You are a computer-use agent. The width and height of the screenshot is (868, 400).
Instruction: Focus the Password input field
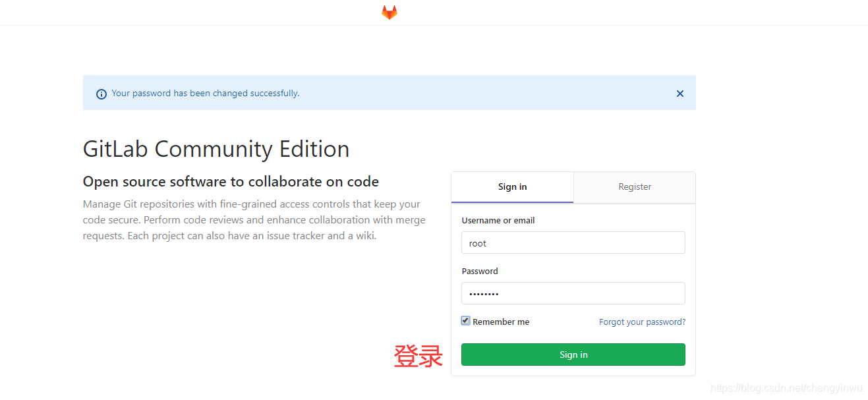click(573, 293)
